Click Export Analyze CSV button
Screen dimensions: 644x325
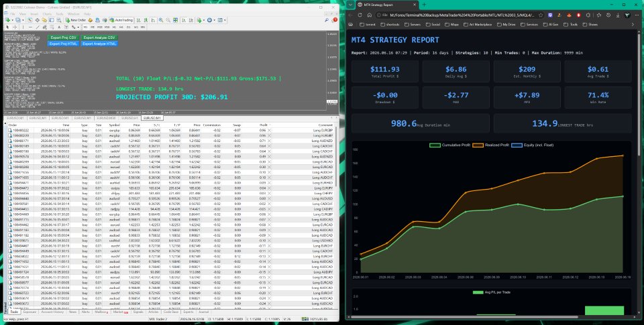(x=99, y=38)
